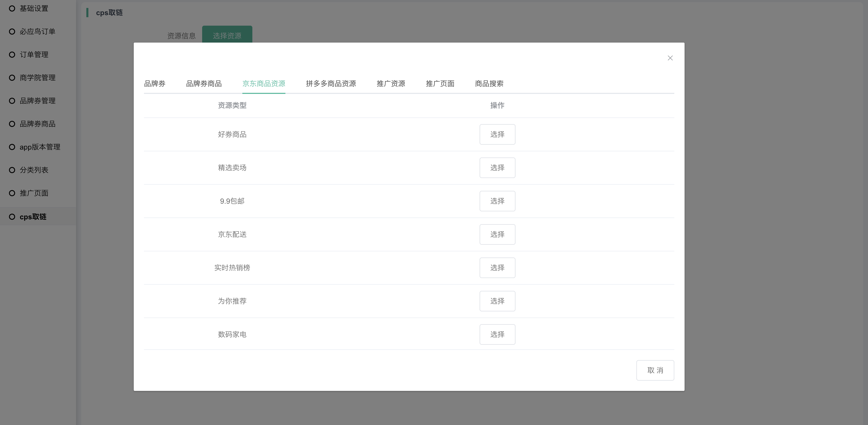Click the circle icon beside 品牌券管理

point(12,101)
